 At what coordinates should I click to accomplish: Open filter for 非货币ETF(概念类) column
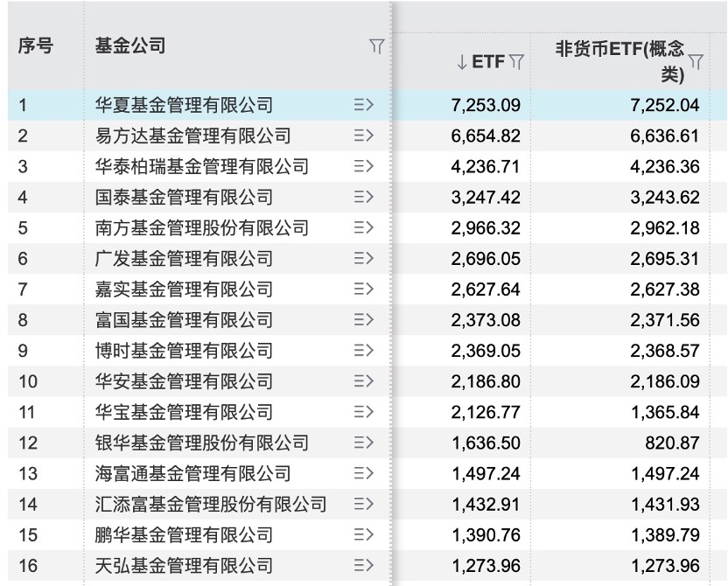tap(696, 61)
